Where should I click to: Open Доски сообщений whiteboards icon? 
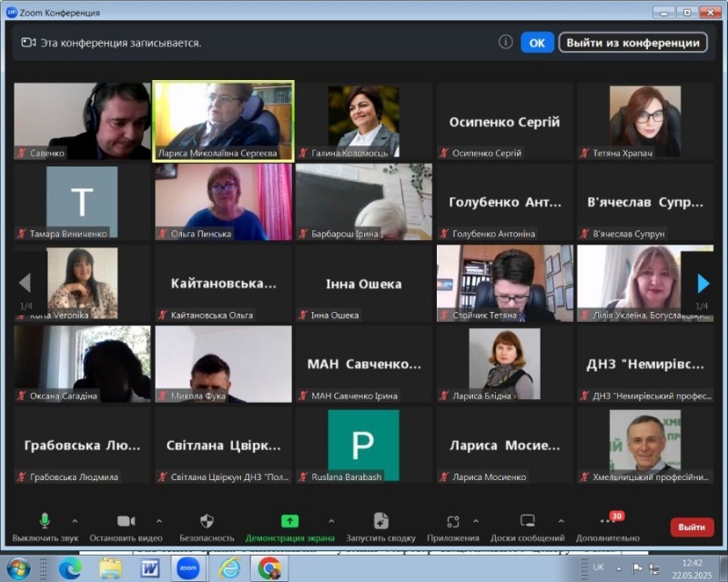coord(527,521)
